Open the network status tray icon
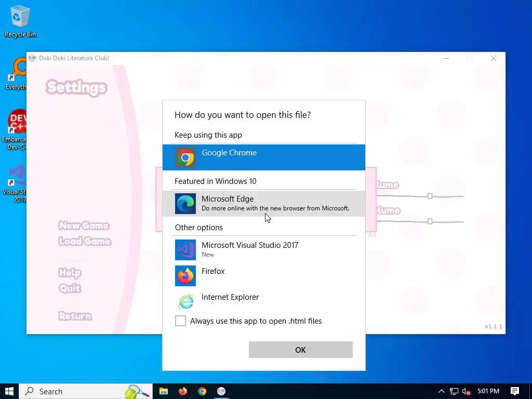 pyautogui.click(x=454, y=391)
